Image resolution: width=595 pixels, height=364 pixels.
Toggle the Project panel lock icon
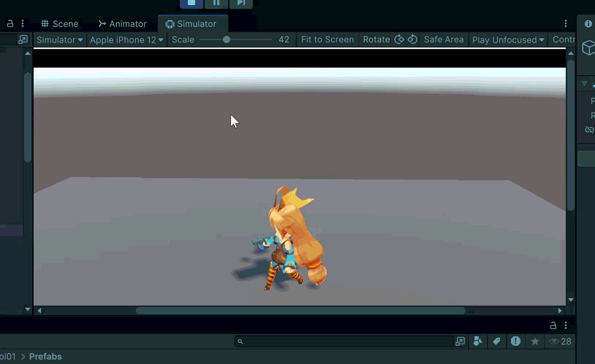pyautogui.click(x=553, y=325)
